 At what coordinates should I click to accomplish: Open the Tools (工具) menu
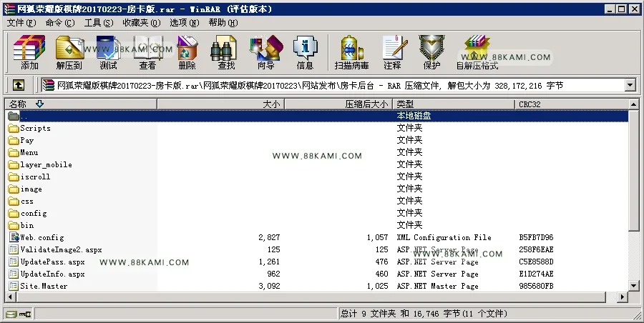click(99, 23)
